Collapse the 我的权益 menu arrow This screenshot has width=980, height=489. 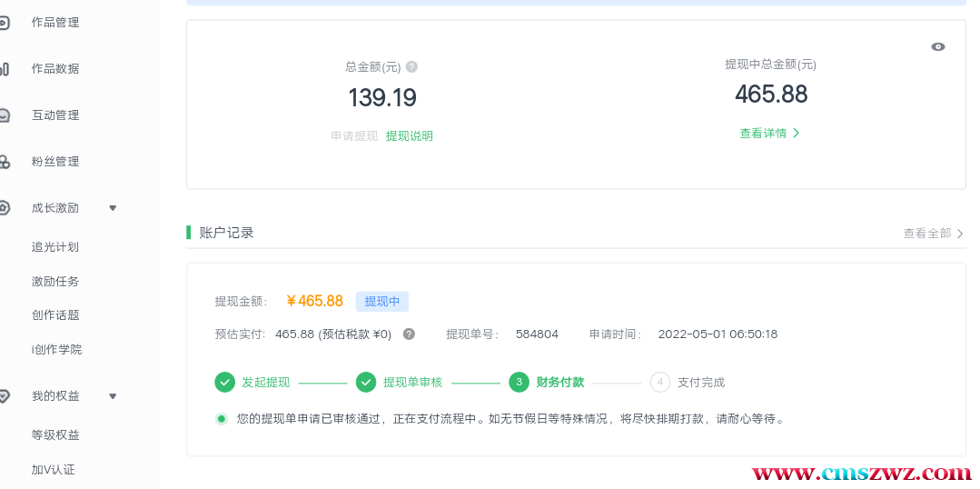113,396
